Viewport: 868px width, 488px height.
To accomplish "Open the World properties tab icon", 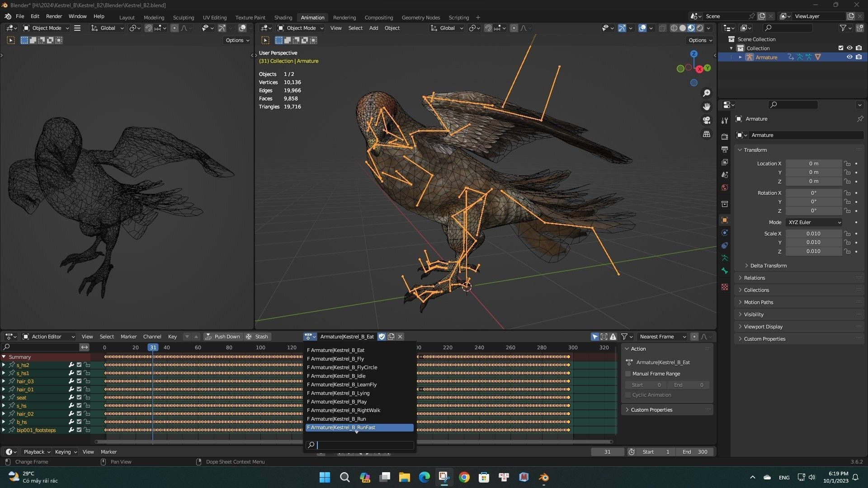I will pos(725,188).
